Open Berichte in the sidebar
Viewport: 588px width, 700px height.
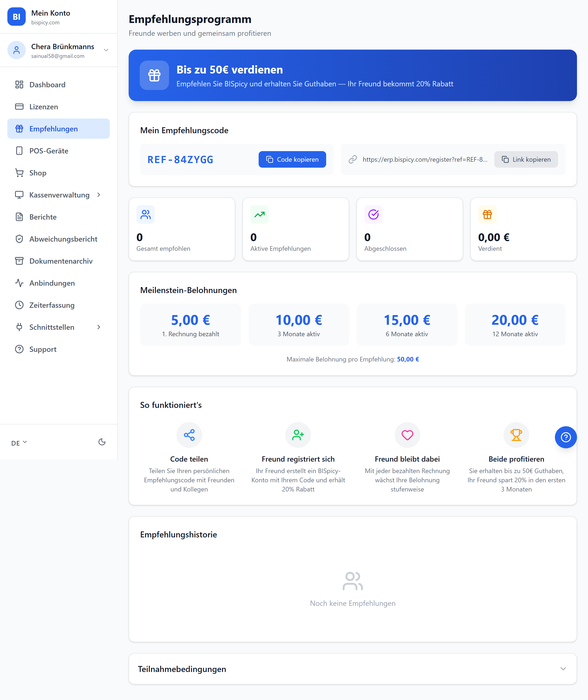coord(58,217)
